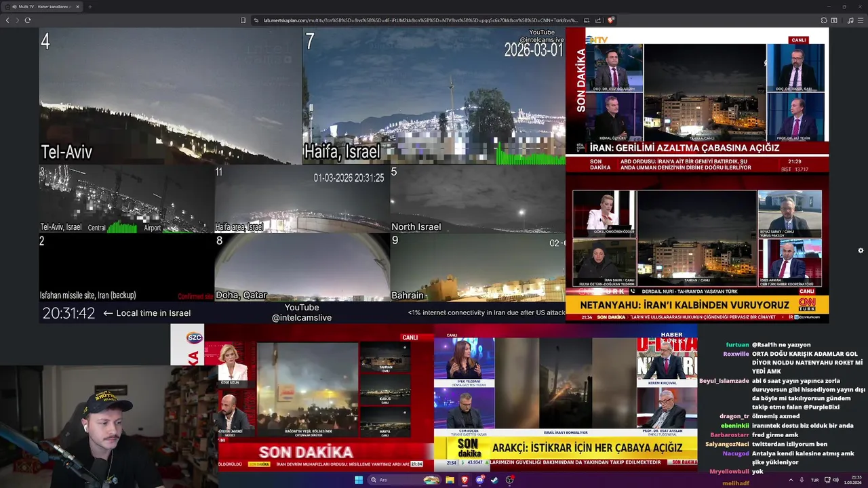The image size is (868, 488).
Task: Click the Doha, Qatar camera 8 feed
Action: point(302,267)
